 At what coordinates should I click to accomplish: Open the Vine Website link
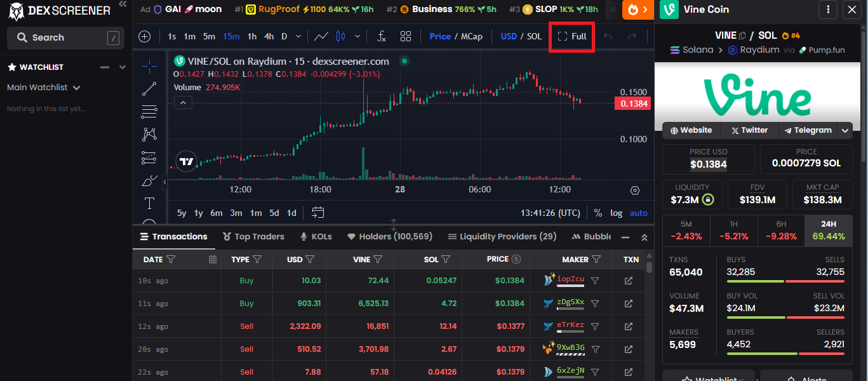[x=690, y=130]
